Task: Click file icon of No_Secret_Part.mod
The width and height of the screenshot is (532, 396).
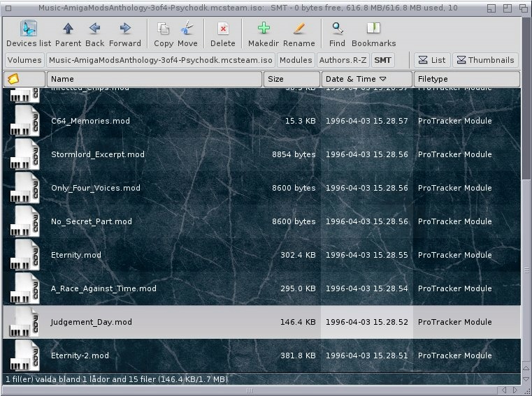Action: click(24, 221)
